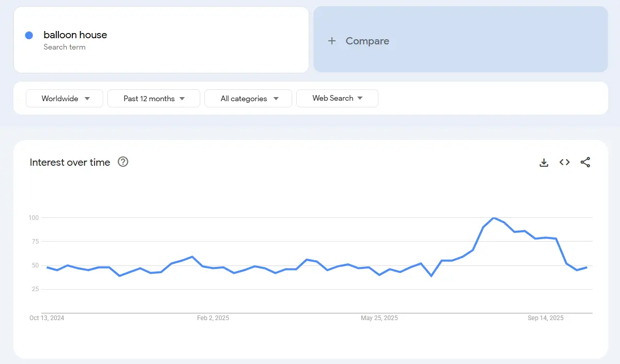Viewport: 620px width, 364px height.
Task: Click the download arrow above the chart
Action: pos(544,162)
